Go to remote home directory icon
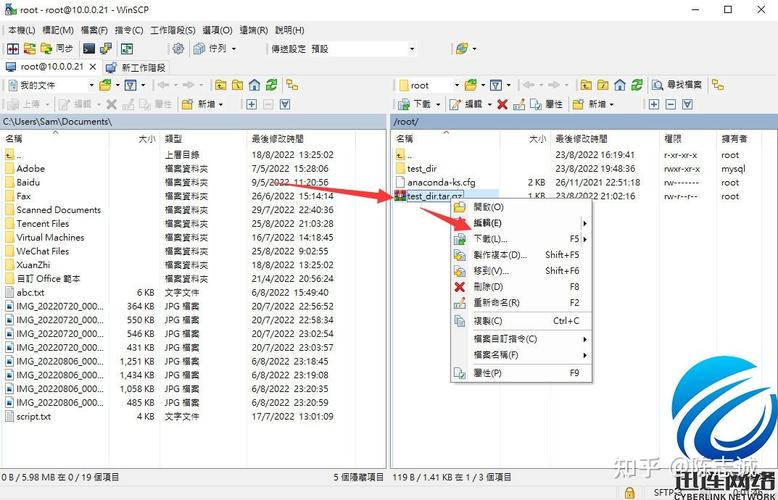 pos(620,85)
